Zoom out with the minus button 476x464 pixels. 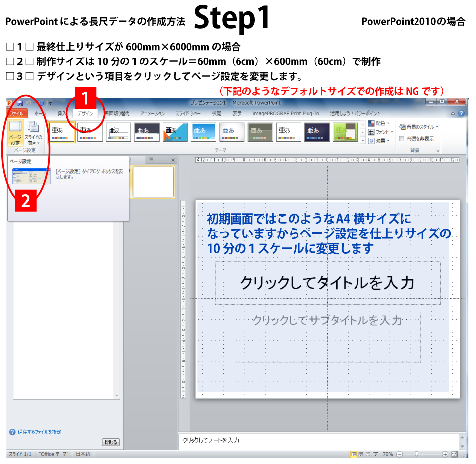tap(400, 454)
